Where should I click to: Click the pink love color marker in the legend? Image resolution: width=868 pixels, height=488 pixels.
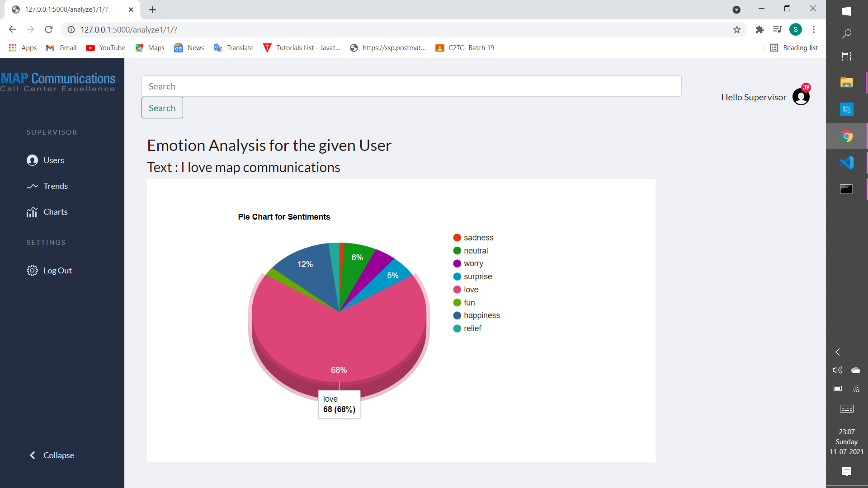click(x=458, y=290)
